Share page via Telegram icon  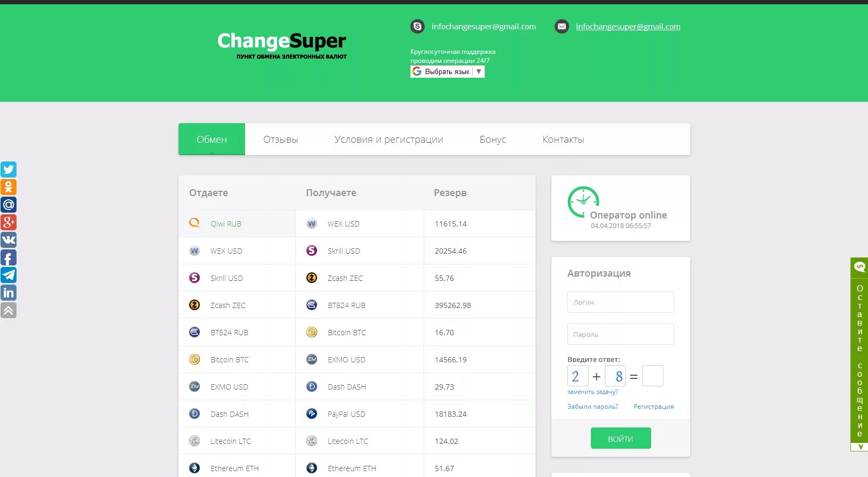tap(9, 275)
